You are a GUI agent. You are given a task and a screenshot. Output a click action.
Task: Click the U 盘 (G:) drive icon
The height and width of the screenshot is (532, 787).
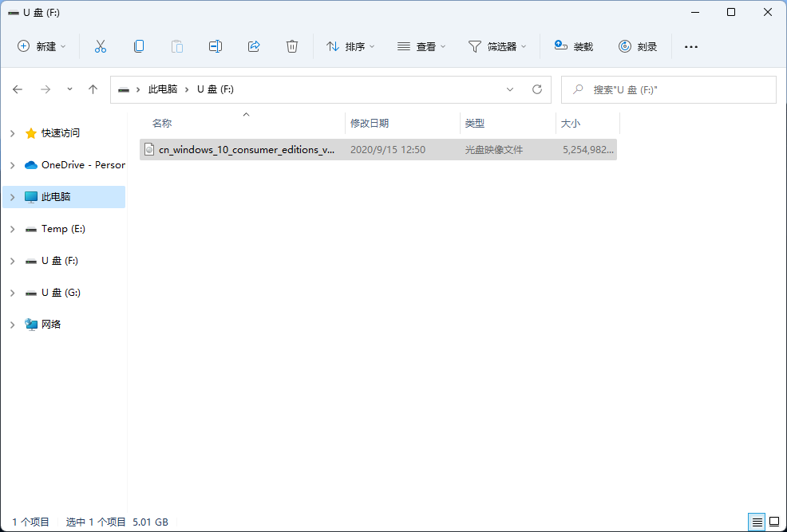click(31, 294)
